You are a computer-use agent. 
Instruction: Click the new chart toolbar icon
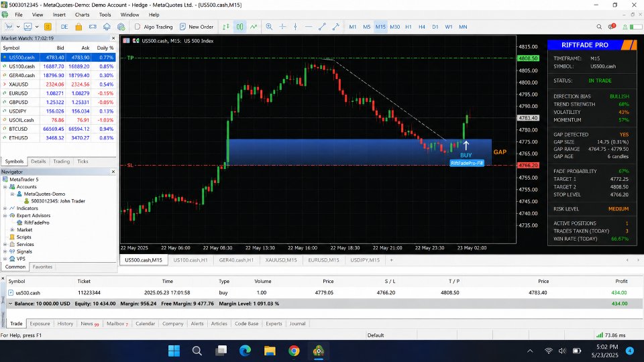pos(9,27)
